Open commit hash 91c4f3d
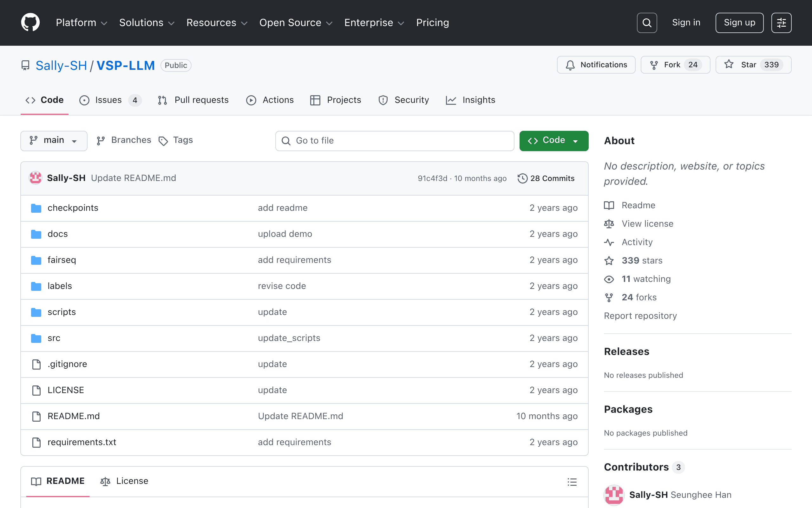 point(433,178)
